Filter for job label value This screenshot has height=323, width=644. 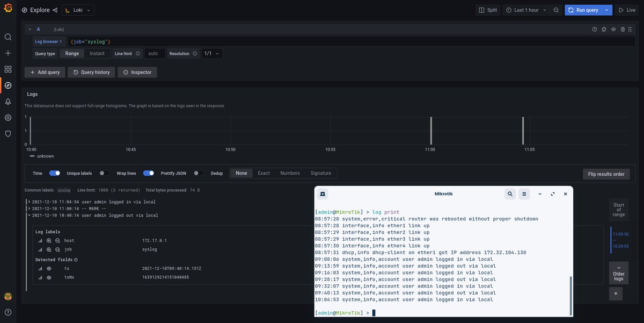49,249
